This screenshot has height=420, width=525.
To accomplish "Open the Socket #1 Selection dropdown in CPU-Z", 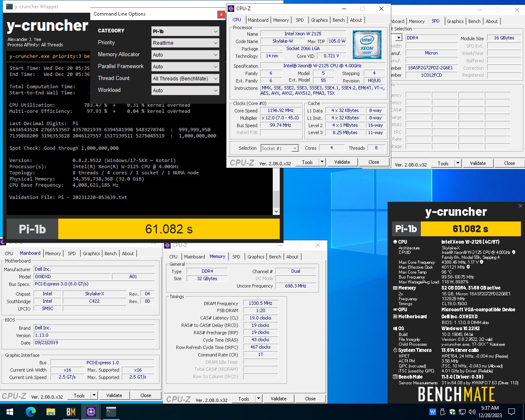I will pos(279,148).
